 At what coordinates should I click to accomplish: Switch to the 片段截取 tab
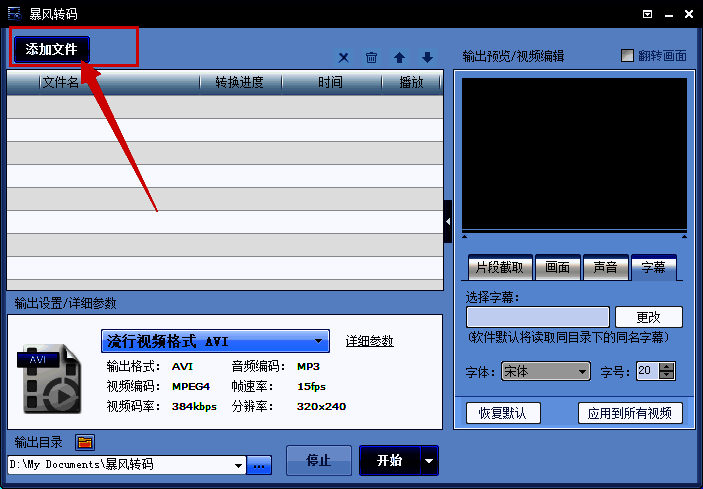tap(500, 268)
